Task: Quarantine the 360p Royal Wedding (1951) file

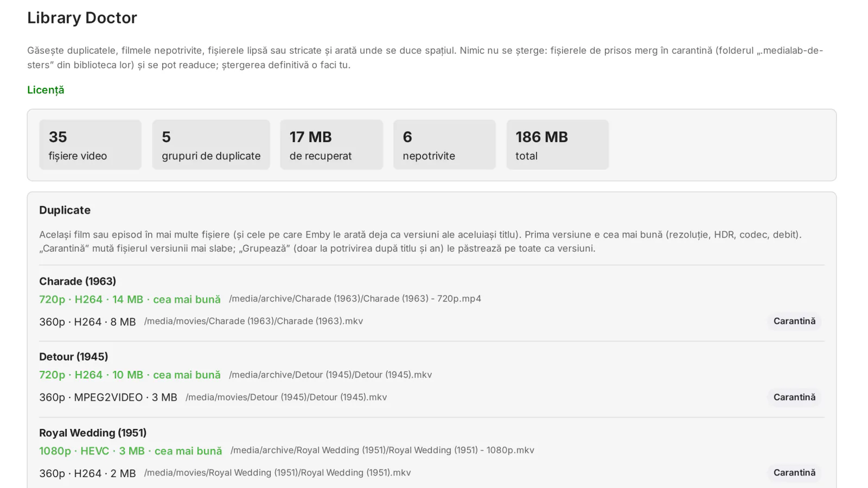Action: coord(794,473)
